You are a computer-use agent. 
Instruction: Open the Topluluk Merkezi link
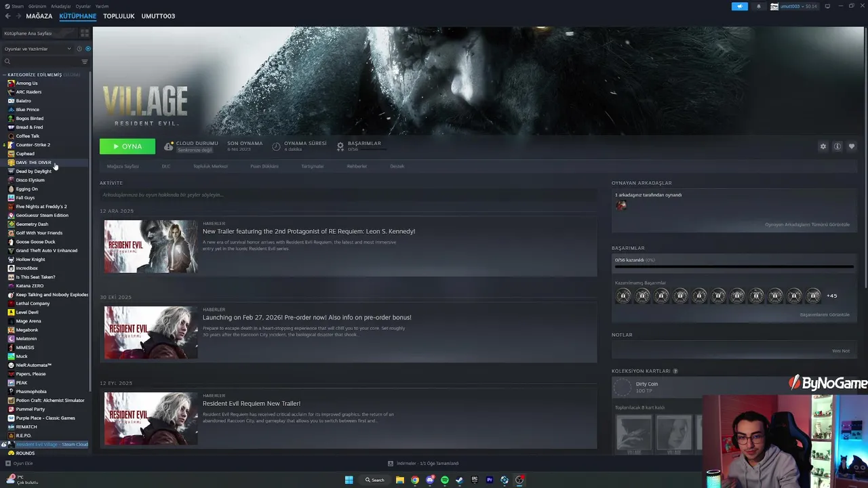point(210,166)
